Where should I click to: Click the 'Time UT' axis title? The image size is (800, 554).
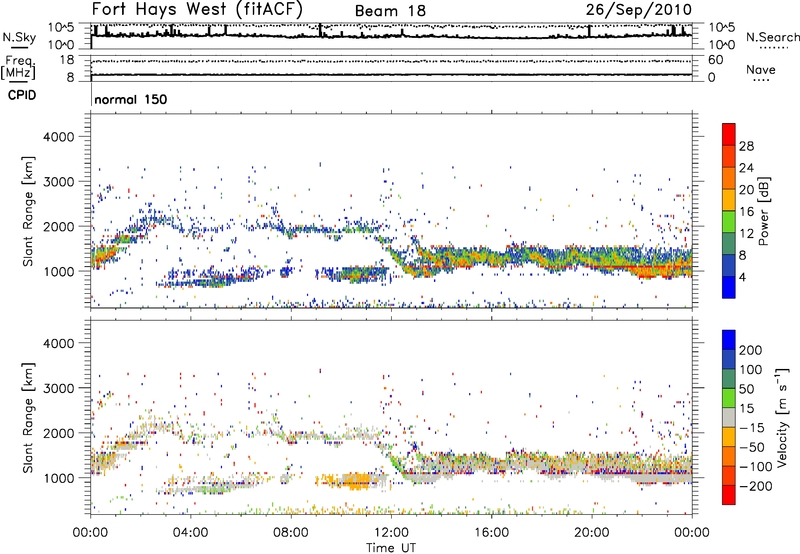pyautogui.click(x=391, y=548)
